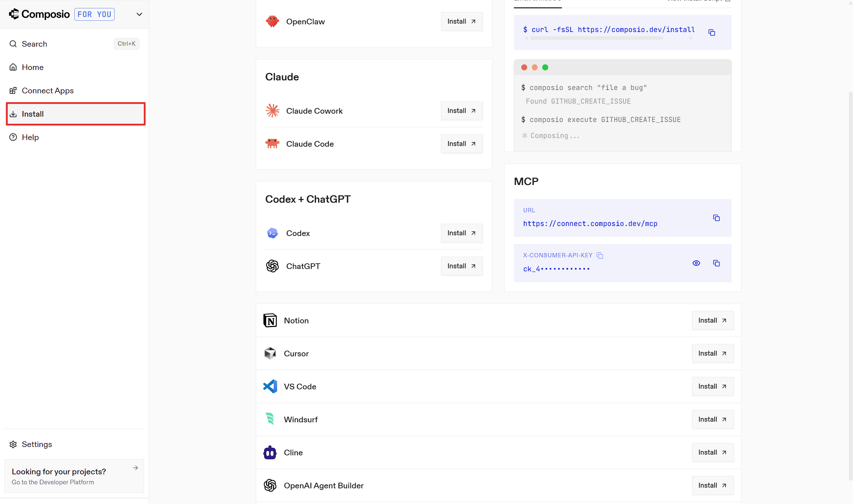Click the Codex cloud icon
The height and width of the screenshot is (504, 853).
[x=272, y=233]
